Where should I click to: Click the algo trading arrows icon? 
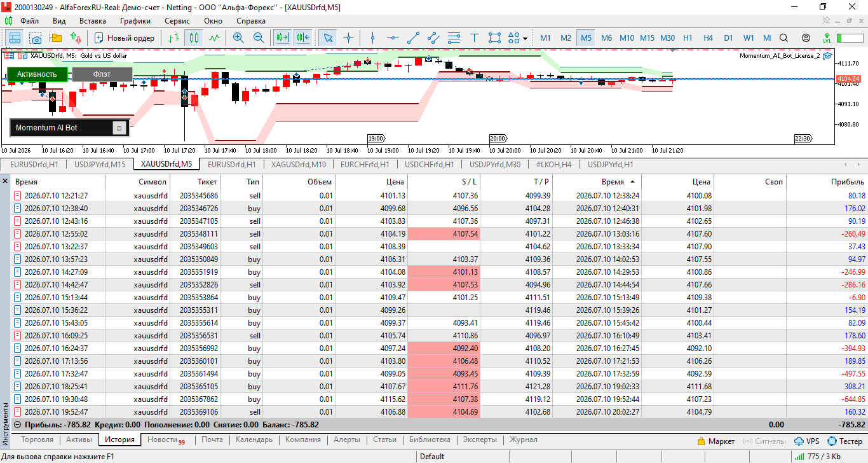coord(76,38)
